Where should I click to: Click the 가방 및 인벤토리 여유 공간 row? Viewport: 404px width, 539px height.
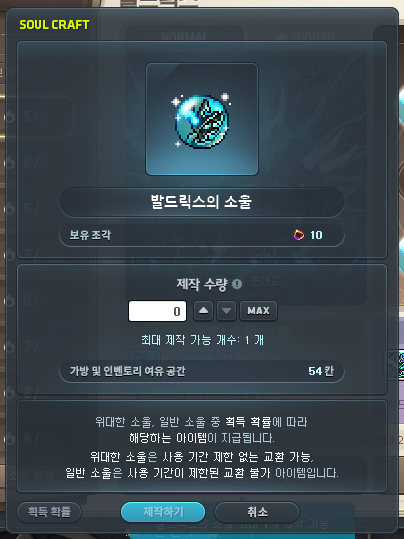(x=202, y=371)
